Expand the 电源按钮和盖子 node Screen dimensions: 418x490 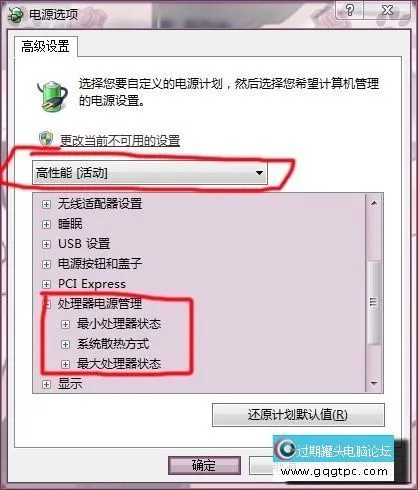46,264
